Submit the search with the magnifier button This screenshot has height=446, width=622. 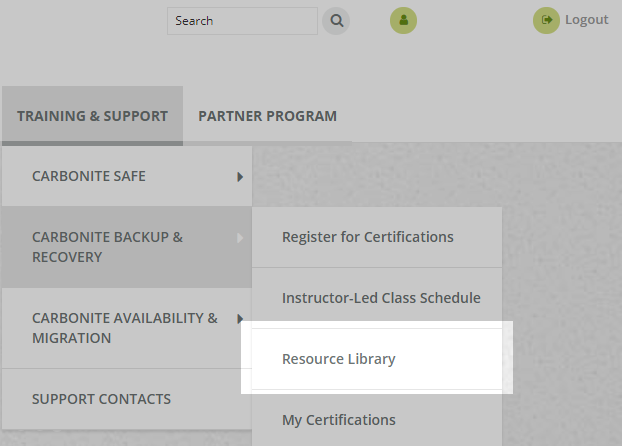[x=336, y=20]
